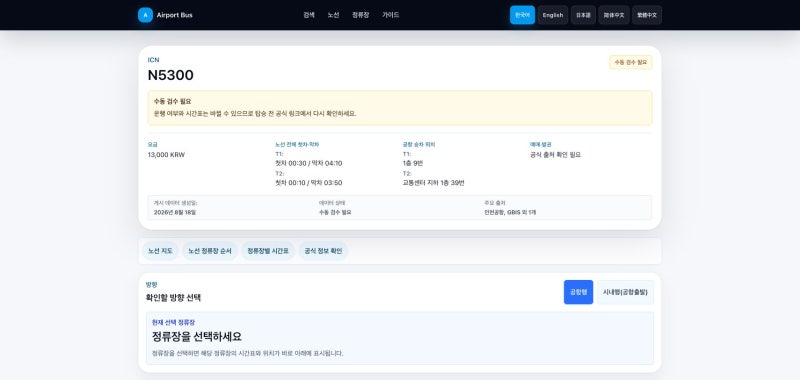
Task: Click the 수동 검수 필요 badge at top right
Action: (631, 62)
